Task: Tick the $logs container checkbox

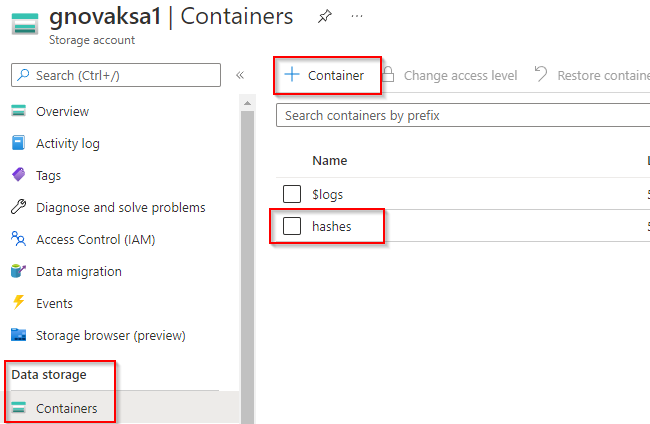Action: 292,194
